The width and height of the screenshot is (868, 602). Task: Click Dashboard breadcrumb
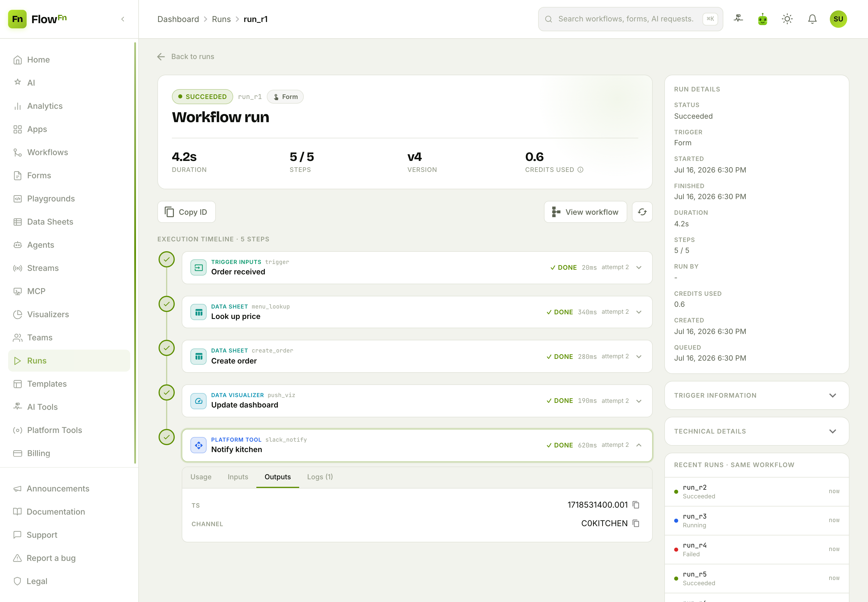178,19
